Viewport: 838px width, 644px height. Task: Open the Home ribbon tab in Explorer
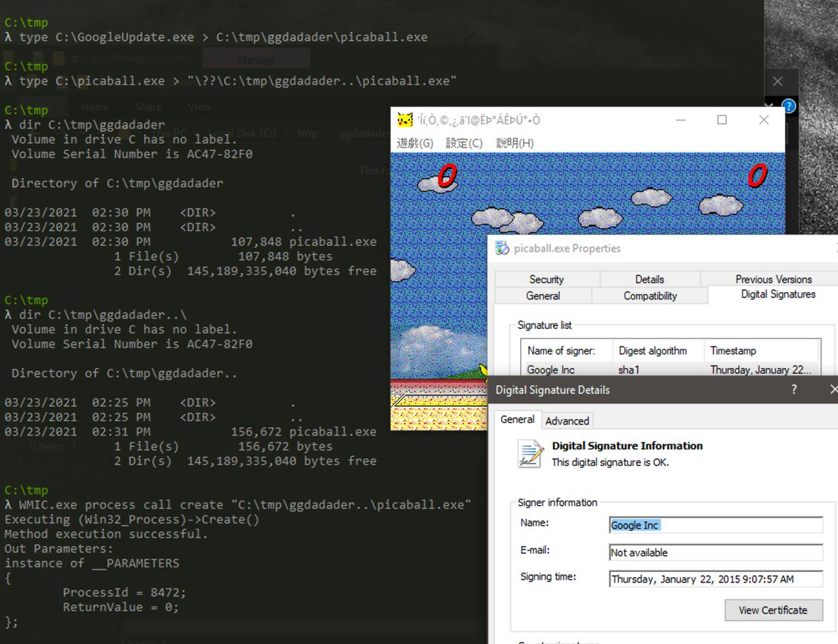click(95, 107)
